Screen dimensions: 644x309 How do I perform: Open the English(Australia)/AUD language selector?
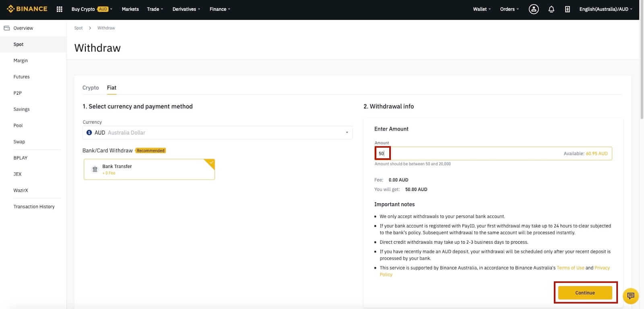coord(605,9)
